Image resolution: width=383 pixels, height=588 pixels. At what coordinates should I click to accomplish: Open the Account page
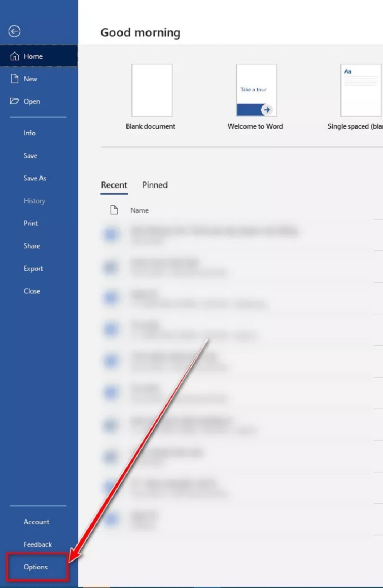pyautogui.click(x=37, y=522)
